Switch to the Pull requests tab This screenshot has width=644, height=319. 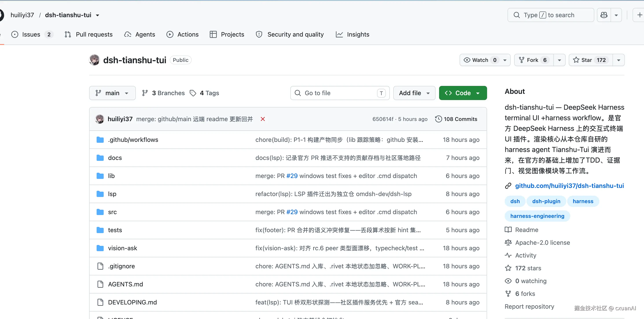(89, 34)
